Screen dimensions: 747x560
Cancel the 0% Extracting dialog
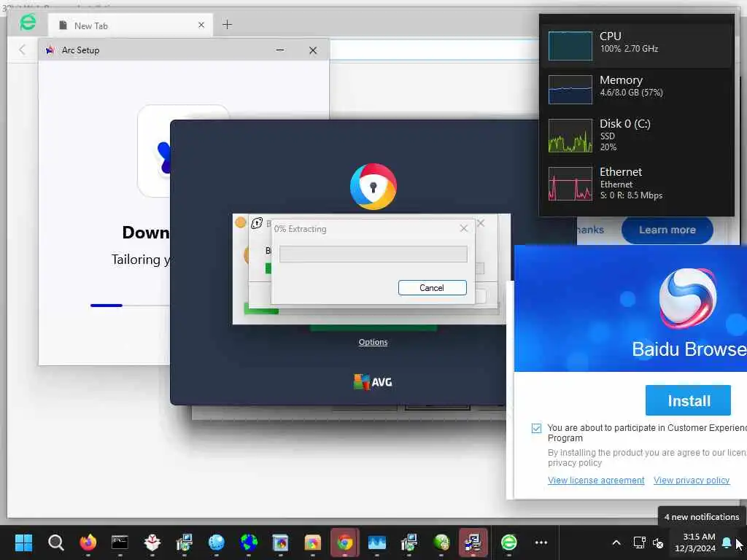(x=432, y=287)
